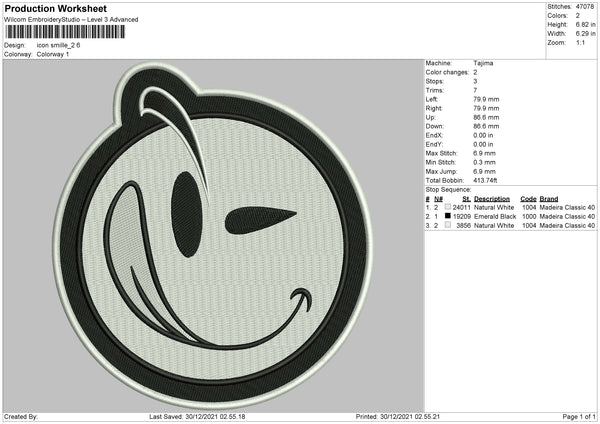Click the Colors value in the top-right summary

click(x=578, y=16)
